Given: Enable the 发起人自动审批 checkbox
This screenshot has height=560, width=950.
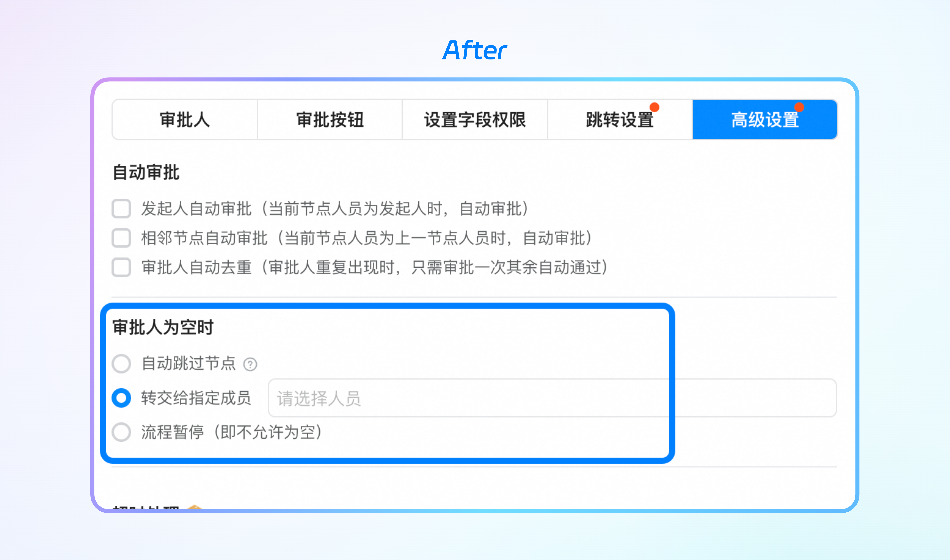Looking at the screenshot, I should (121, 209).
